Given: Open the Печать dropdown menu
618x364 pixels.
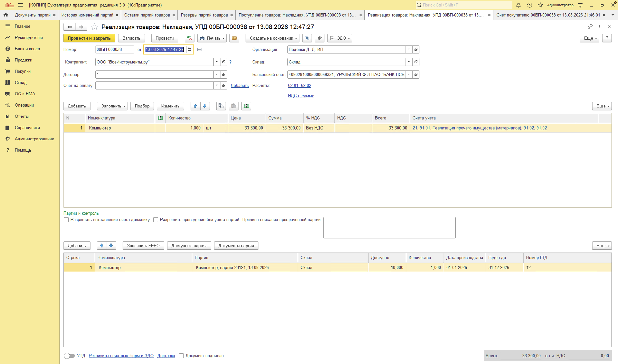Looking at the screenshot, I should coord(212,38).
